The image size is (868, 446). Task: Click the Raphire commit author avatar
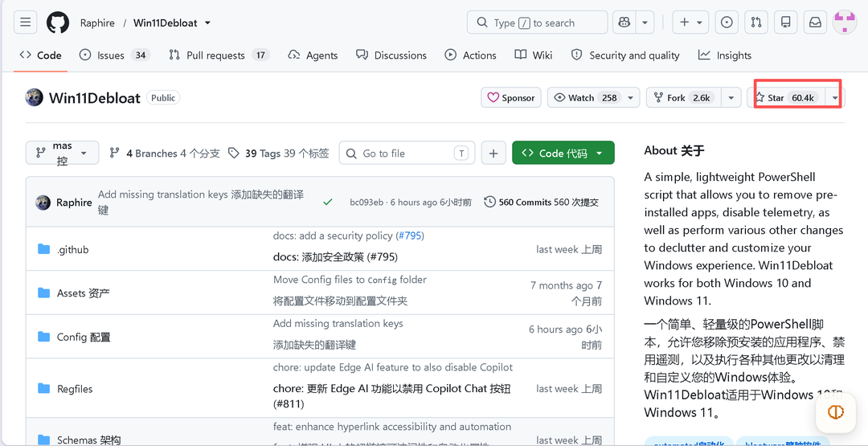(43, 202)
